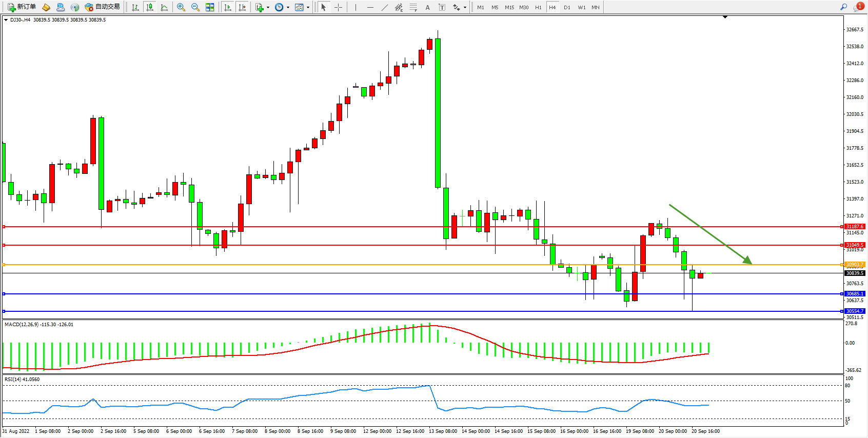This screenshot has width=868, height=438.
Task: Switch to line chart mode
Action: coord(164,7)
